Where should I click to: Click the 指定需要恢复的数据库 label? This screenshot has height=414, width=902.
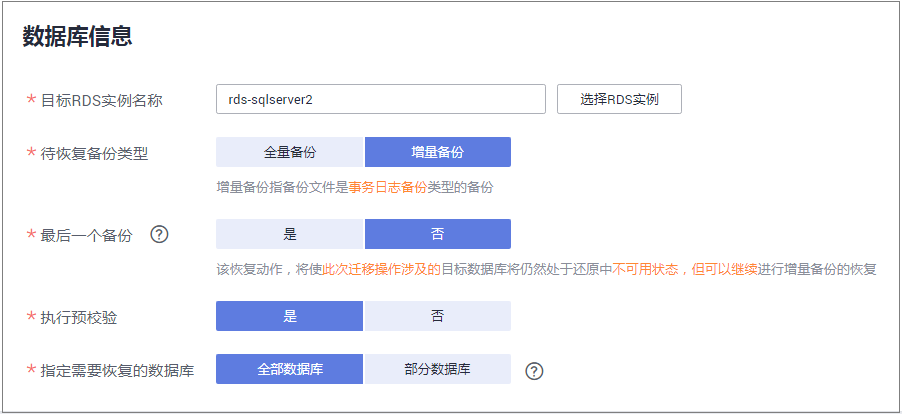[116, 370]
